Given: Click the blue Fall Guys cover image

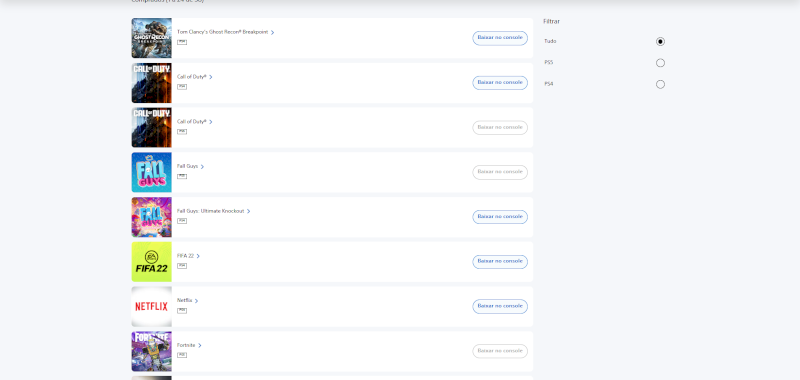Looking at the screenshot, I should pyautogui.click(x=152, y=172).
